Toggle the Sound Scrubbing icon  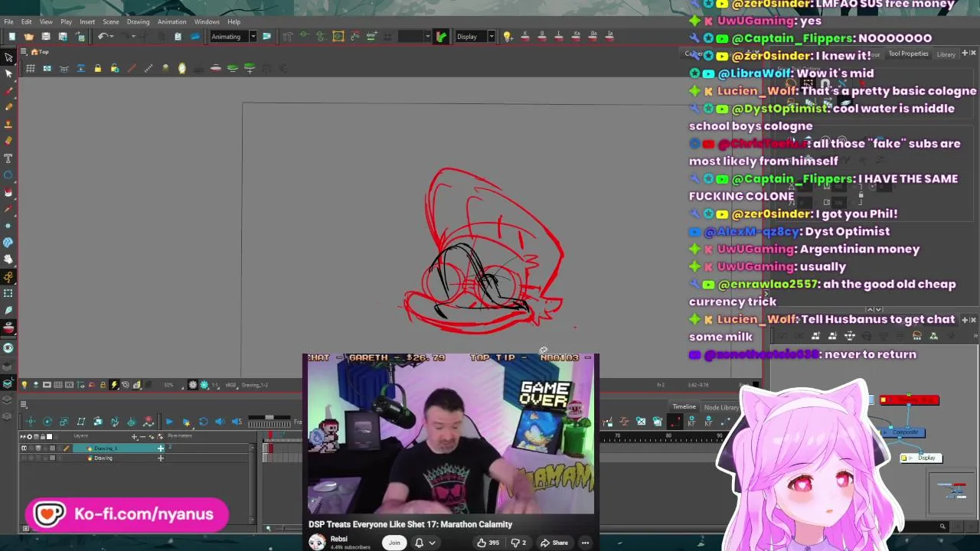click(237, 422)
